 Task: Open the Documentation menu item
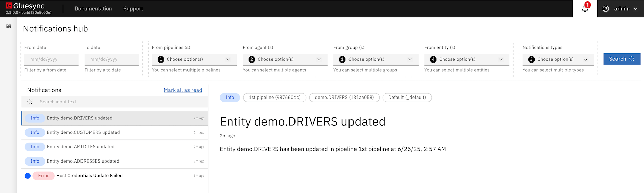93,9
